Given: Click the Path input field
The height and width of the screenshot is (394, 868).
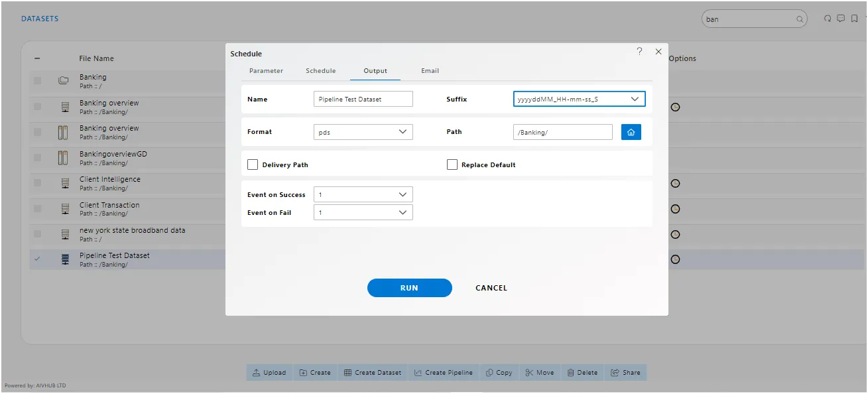Looking at the screenshot, I should [563, 132].
